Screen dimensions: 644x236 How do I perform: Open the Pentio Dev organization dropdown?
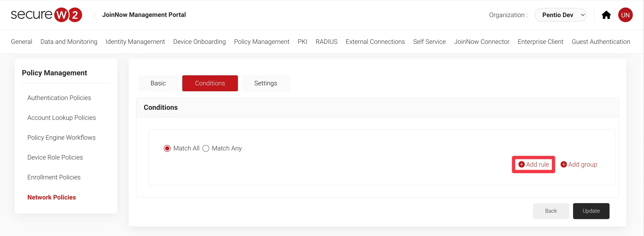561,15
